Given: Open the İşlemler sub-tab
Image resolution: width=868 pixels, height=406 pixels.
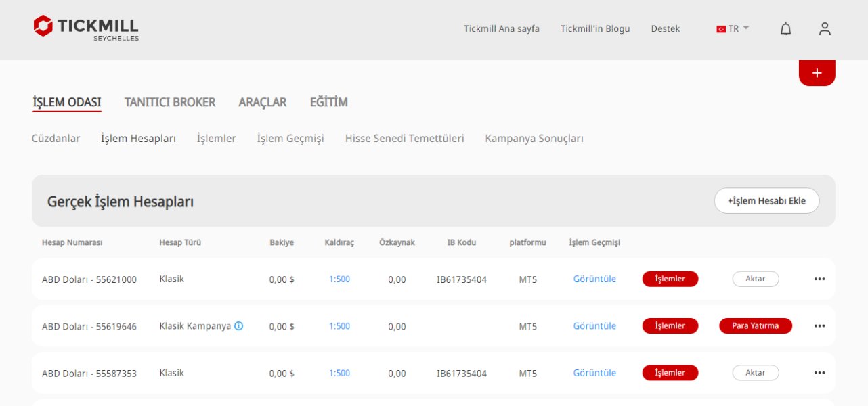Looking at the screenshot, I should click(217, 138).
